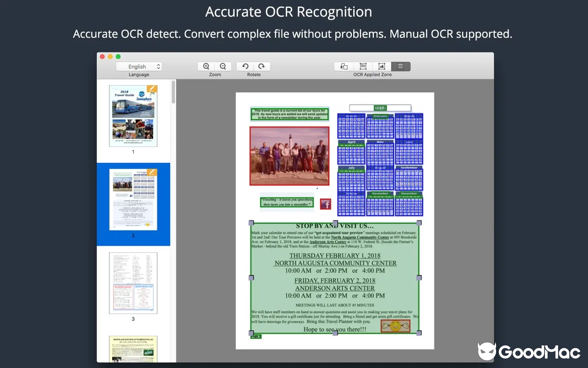Select the STOP BY AND VISIT US zone
Screen dimensions: 588x368
(335, 278)
